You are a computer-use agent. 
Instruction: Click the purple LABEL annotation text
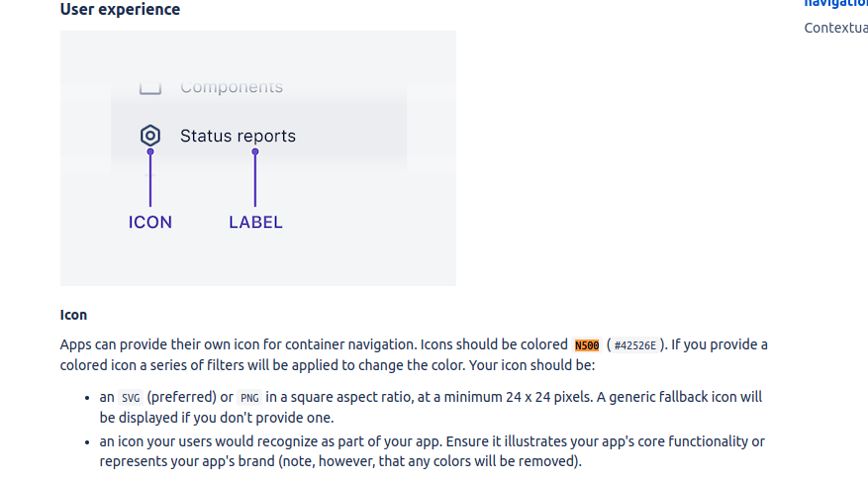[x=255, y=223]
